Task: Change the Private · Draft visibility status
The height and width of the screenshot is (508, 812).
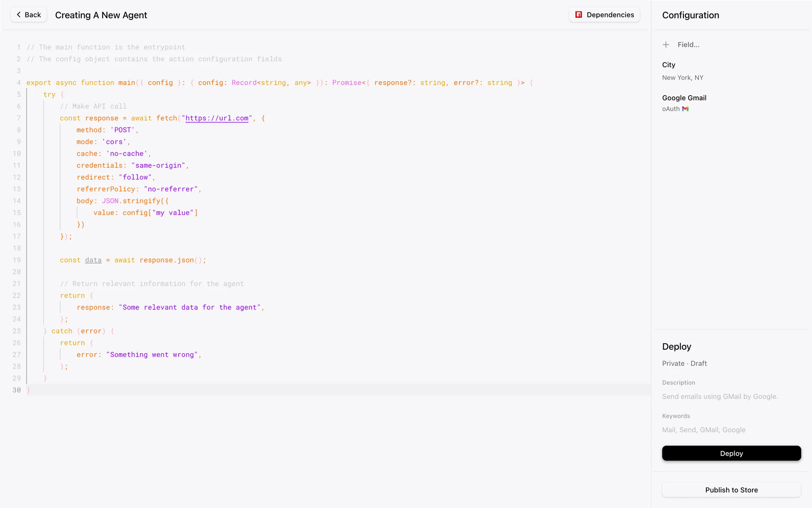Action: coord(684,363)
